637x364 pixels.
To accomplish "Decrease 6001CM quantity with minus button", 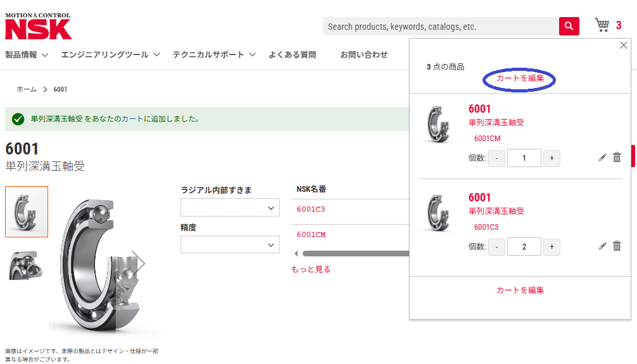I will point(497,158).
